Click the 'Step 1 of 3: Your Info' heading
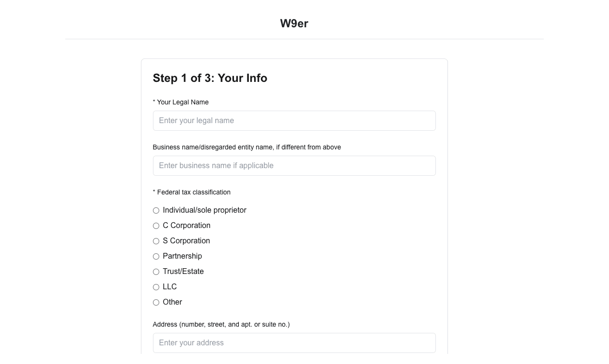This screenshot has height=364, width=609. tap(210, 78)
